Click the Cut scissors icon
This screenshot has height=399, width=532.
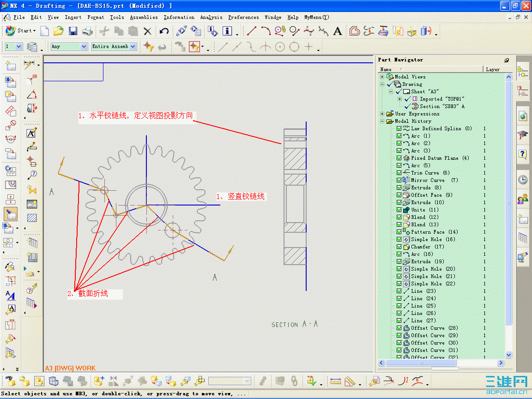(104, 31)
